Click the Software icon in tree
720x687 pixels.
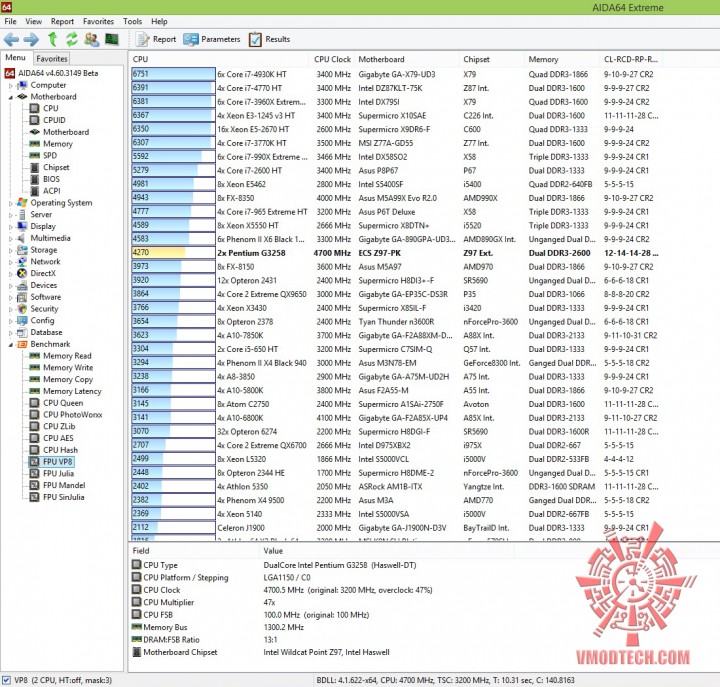click(22, 297)
